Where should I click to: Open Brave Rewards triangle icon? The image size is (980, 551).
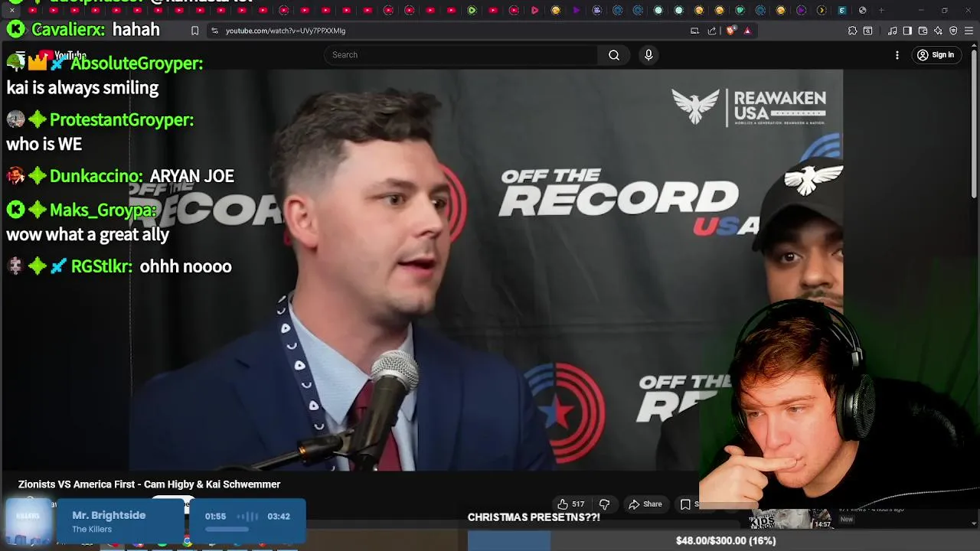click(x=747, y=31)
